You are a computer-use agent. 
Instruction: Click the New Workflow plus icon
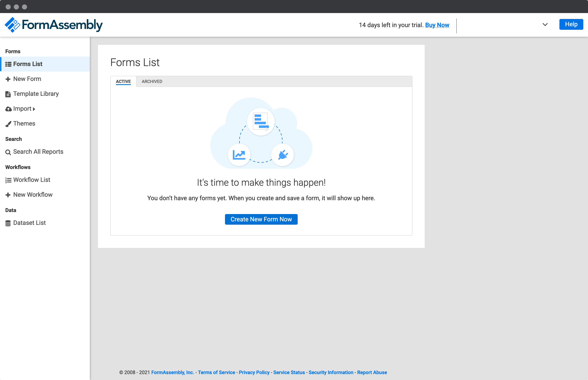point(8,195)
